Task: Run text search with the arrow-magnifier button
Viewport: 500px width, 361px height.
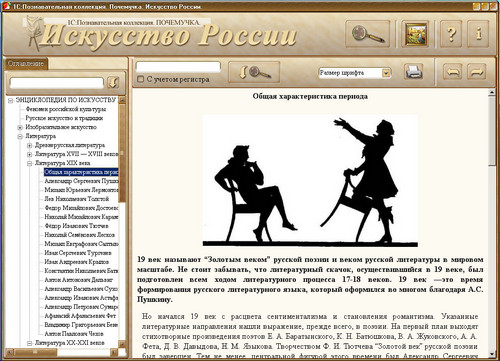Action: pyautogui.click(x=254, y=72)
